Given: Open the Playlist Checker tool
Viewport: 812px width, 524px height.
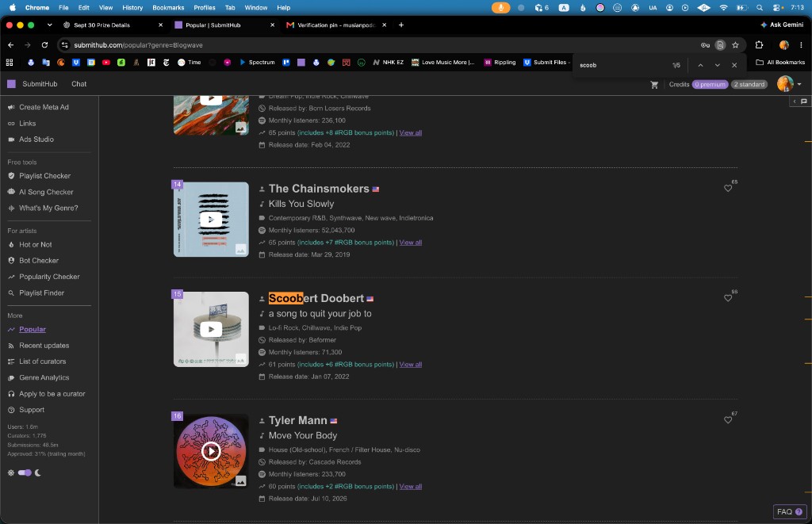Looking at the screenshot, I should click(x=44, y=176).
